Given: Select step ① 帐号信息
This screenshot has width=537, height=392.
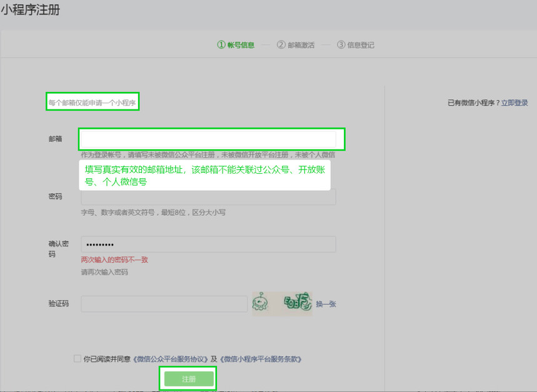Looking at the screenshot, I should click(236, 45).
